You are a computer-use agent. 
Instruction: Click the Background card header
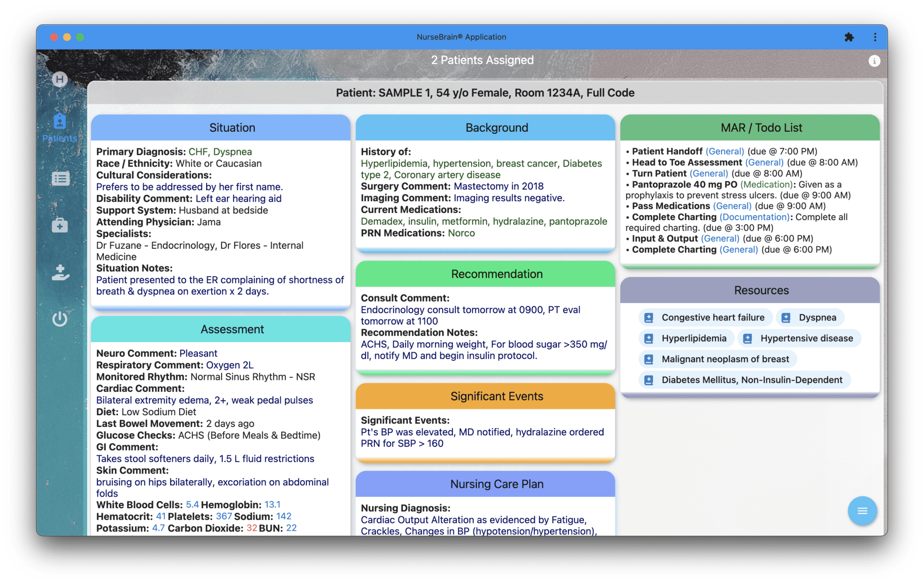pyautogui.click(x=485, y=128)
